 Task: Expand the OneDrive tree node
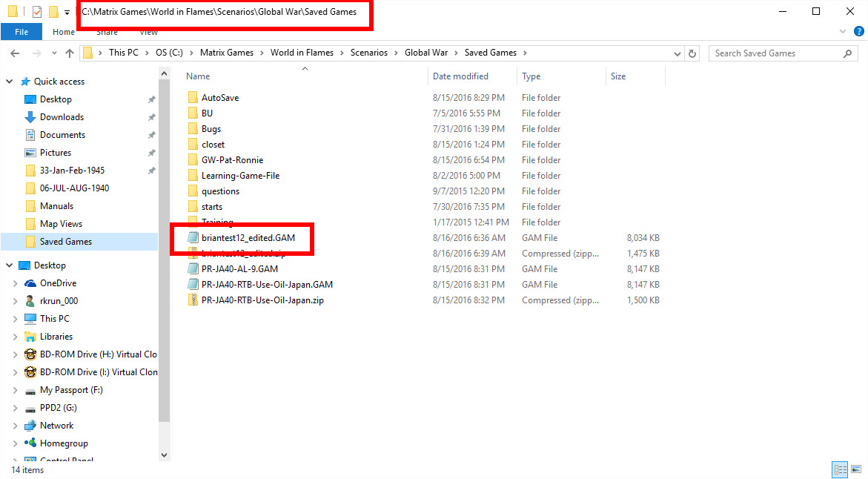coord(15,283)
